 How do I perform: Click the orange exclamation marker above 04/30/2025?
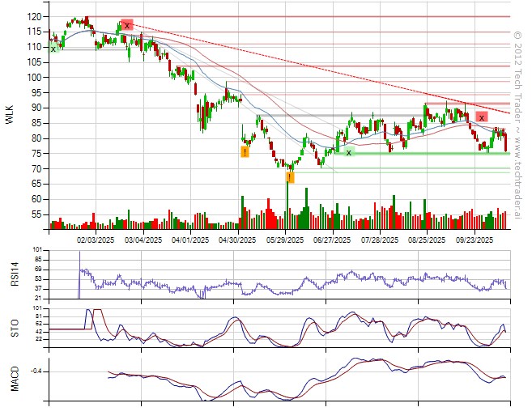245,151
